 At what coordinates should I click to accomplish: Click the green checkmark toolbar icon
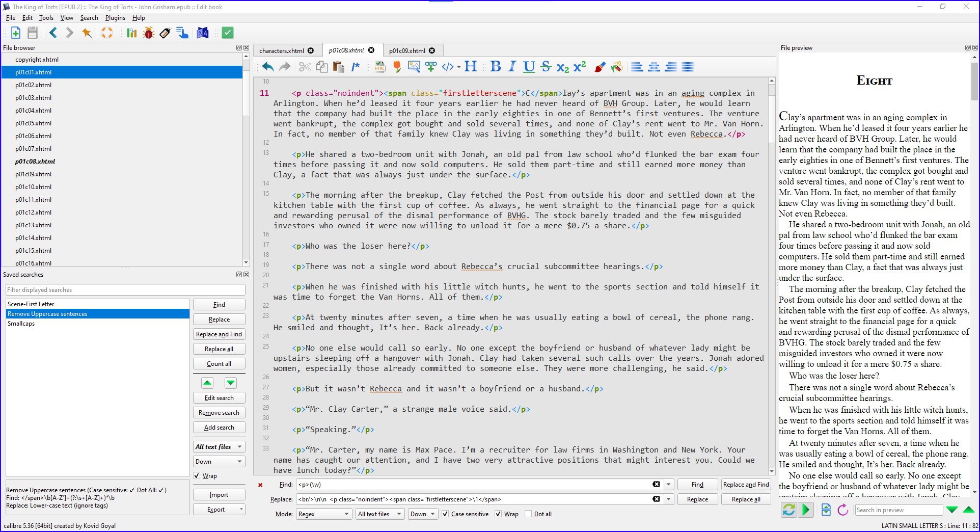228,33
